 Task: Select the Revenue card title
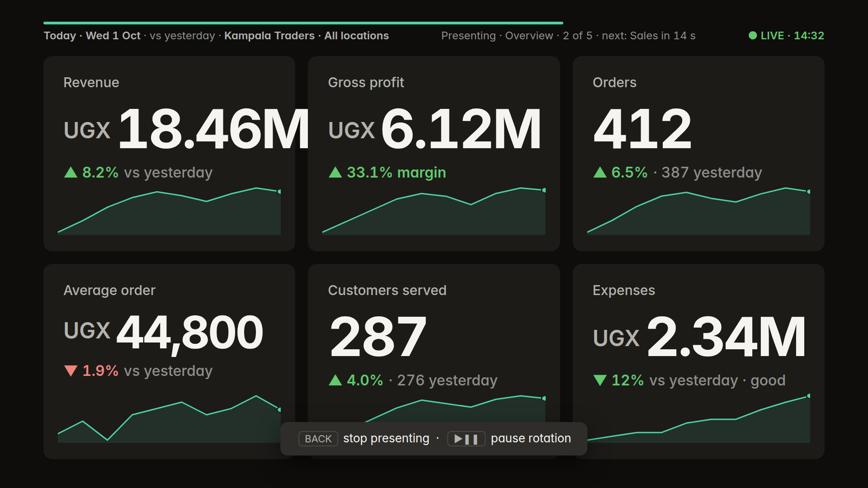[x=91, y=82]
